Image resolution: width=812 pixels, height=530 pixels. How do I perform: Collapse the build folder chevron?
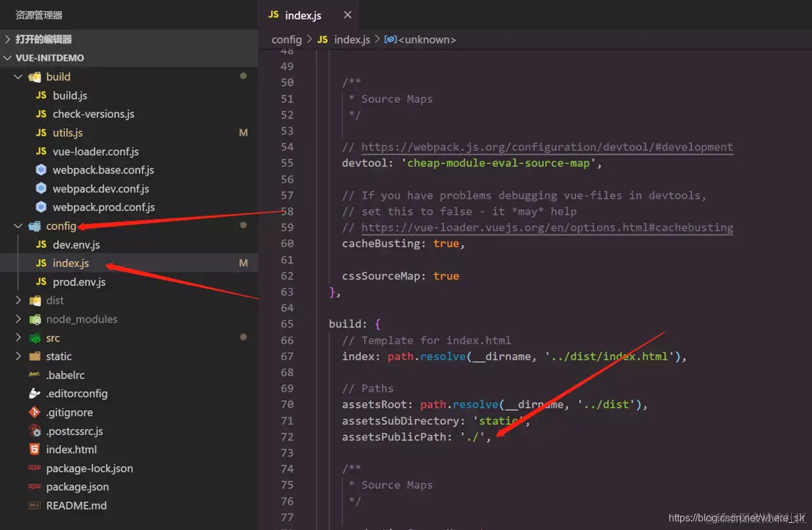pos(18,77)
